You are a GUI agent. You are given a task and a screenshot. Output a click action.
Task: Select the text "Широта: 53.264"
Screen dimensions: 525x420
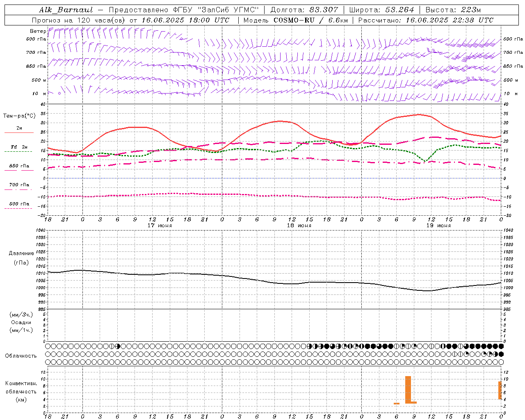[x=381, y=10]
